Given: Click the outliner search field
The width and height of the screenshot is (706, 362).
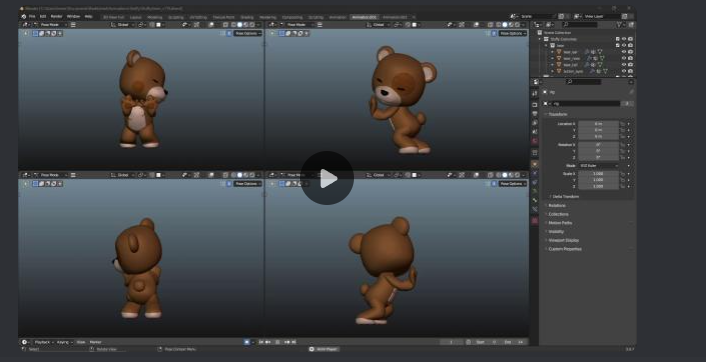Looking at the screenshot, I should (x=580, y=25).
